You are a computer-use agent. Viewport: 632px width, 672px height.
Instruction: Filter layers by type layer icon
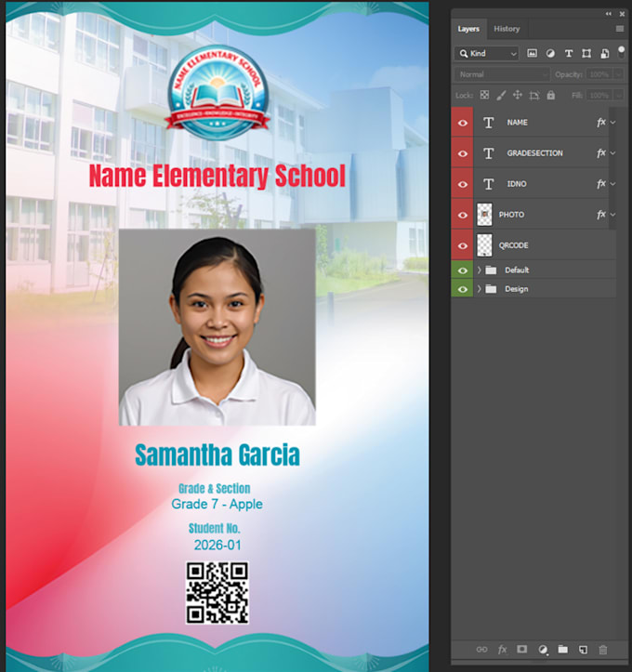(x=569, y=53)
